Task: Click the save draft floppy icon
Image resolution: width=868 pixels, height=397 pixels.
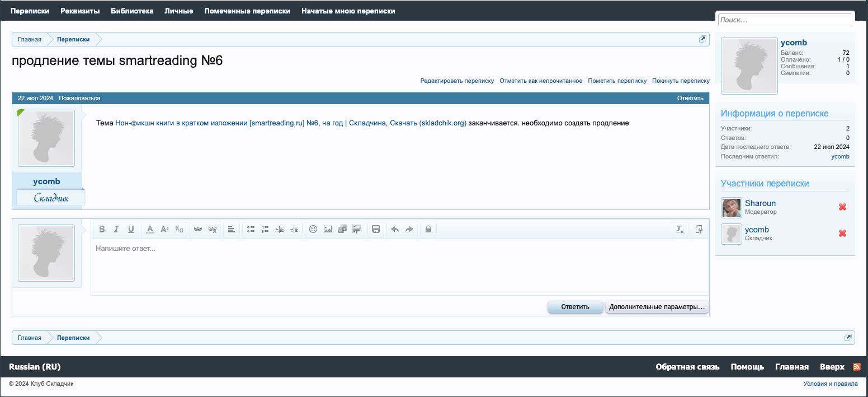Action: pos(376,229)
